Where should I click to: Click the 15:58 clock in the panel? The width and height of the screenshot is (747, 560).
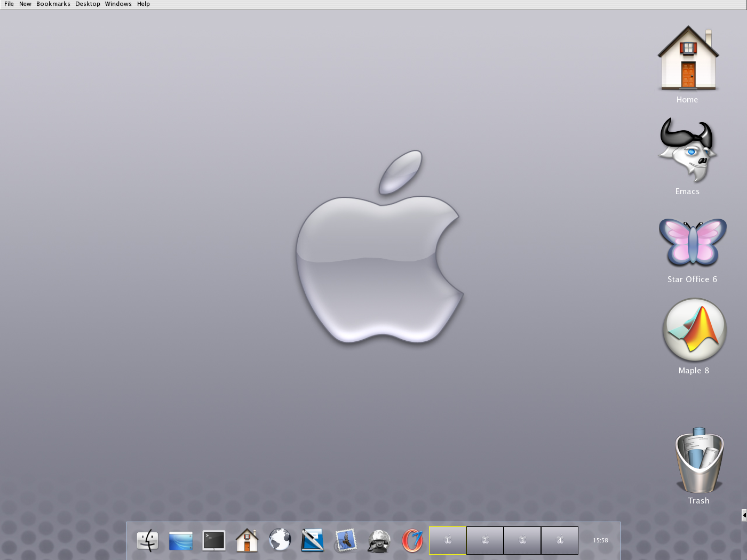[x=600, y=540]
